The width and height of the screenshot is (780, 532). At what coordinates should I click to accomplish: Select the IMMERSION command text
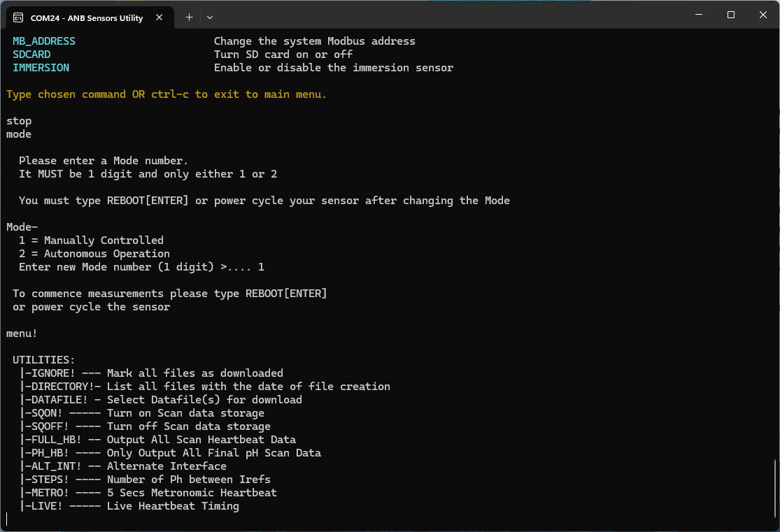41,67
